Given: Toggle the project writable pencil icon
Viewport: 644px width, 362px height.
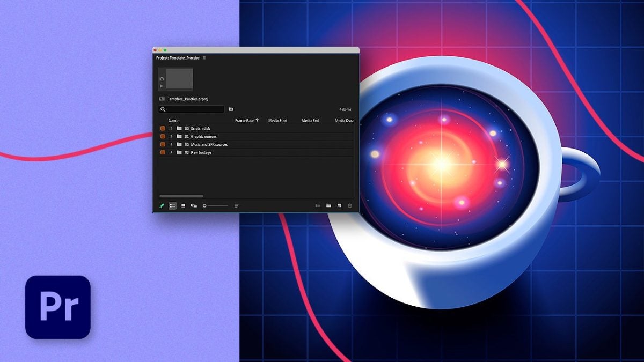Looking at the screenshot, I should coord(162,205).
